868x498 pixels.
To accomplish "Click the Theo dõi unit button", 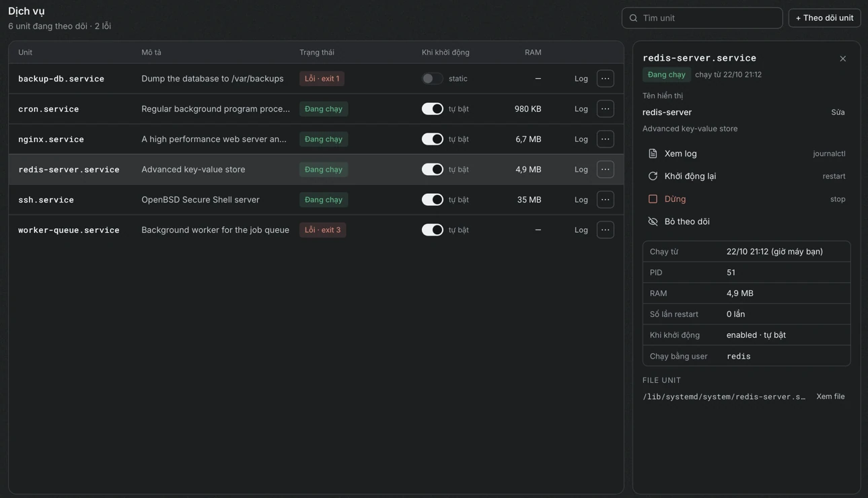I will click(x=824, y=18).
